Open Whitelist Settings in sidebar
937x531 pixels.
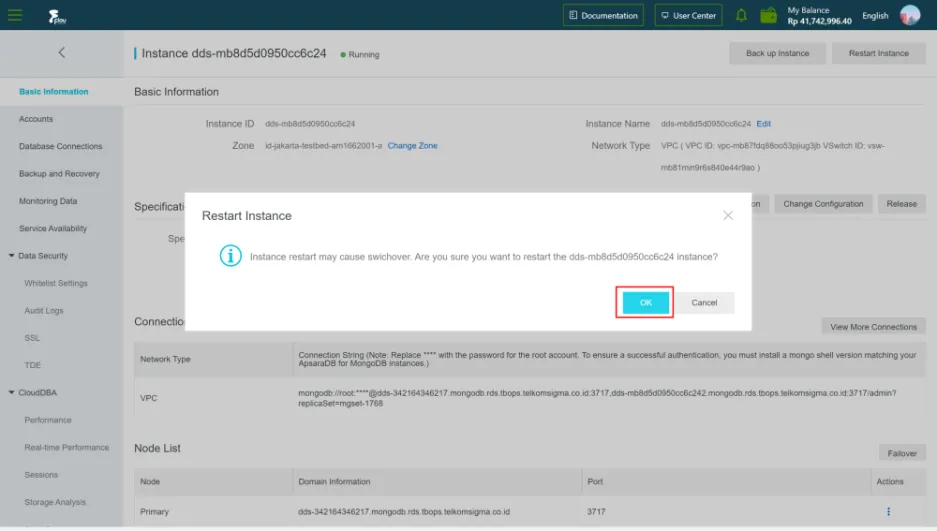56,283
